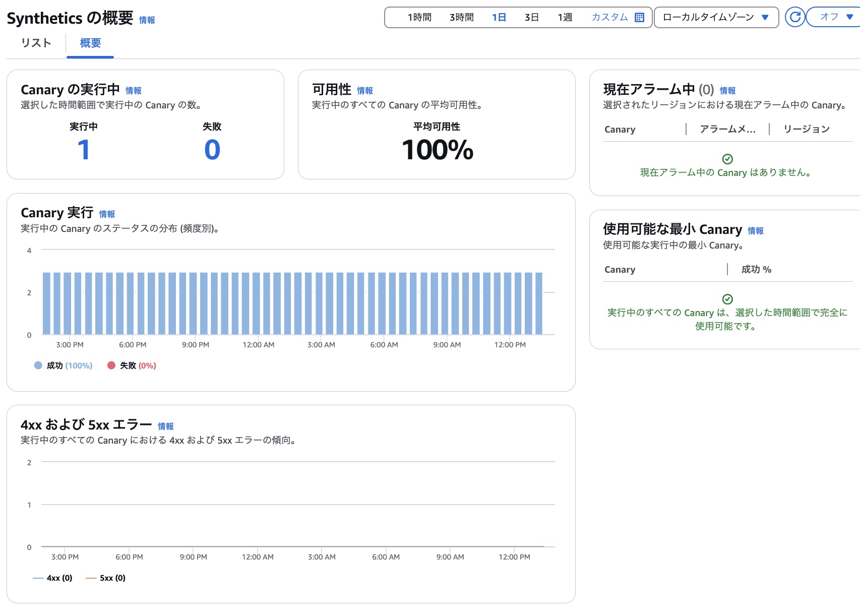Click the refresh icon button
The image size is (860, 616).
pyautogui.click(x=795, y=17)
